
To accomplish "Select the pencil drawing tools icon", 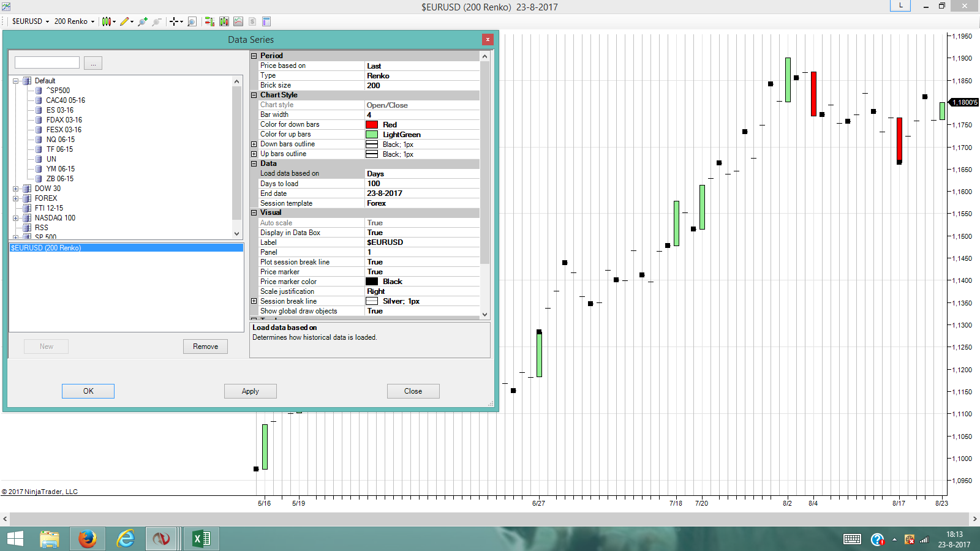I will 124,21.
